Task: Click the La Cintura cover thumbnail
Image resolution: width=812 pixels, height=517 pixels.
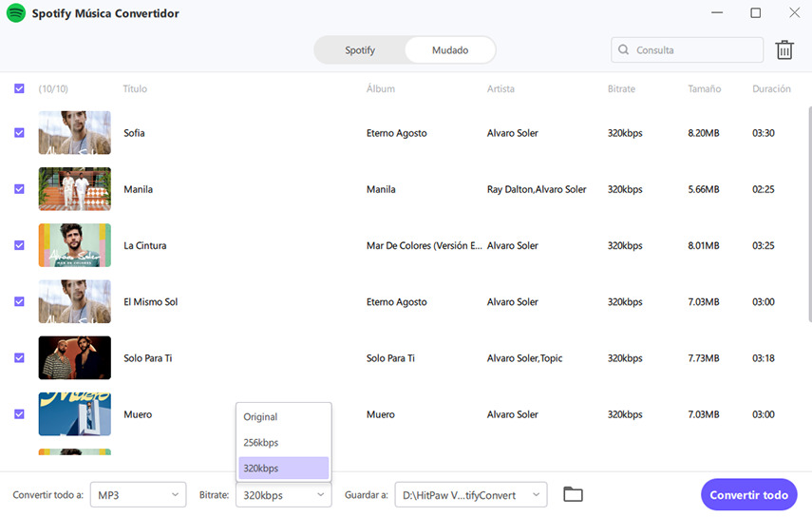Action: coord(75,245)
